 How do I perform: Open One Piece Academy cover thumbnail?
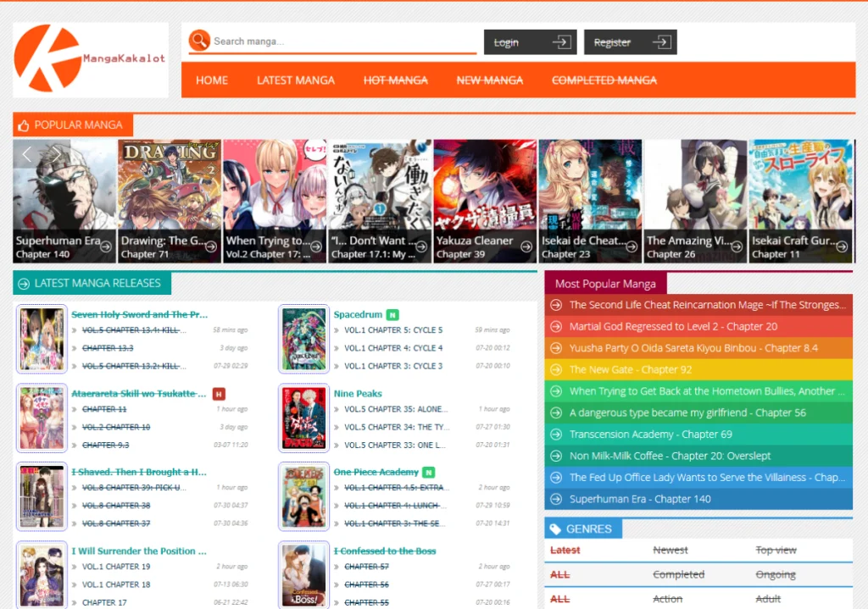[304, 496]
